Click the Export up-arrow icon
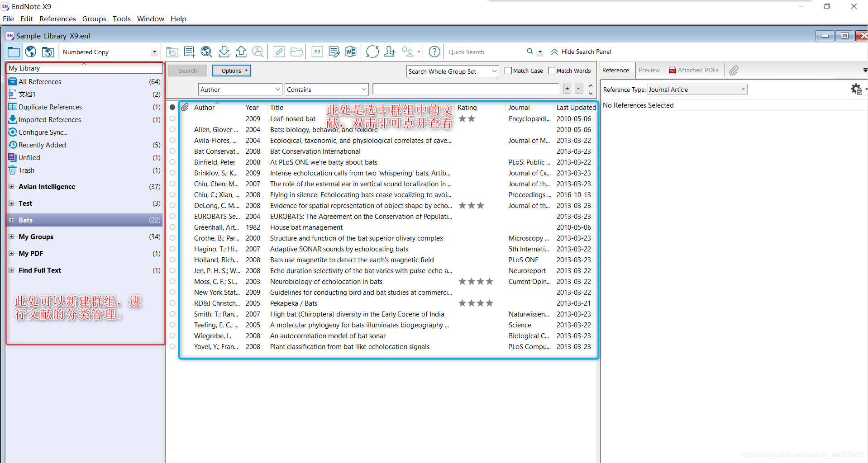 click(241, 52)
